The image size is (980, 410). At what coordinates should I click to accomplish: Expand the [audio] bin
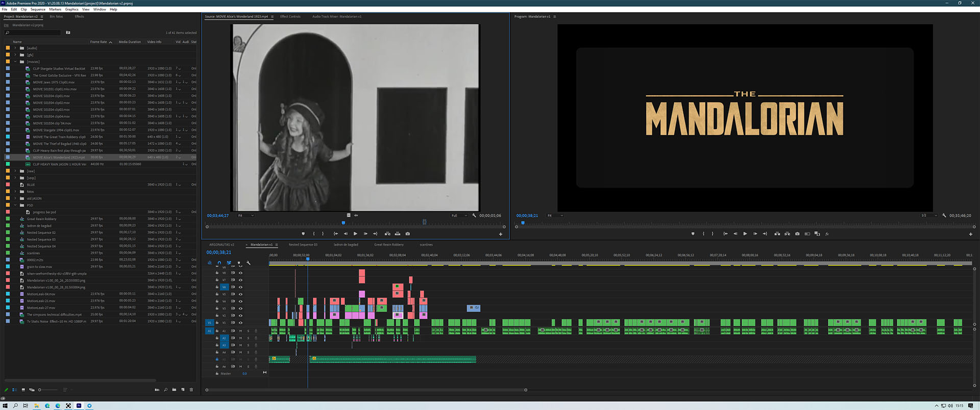15,48
